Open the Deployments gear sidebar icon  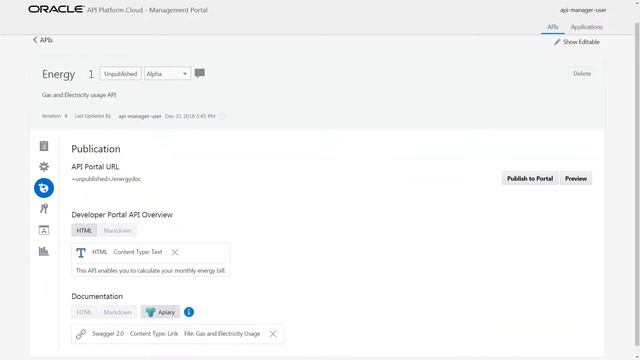click(x=44, y=167)
